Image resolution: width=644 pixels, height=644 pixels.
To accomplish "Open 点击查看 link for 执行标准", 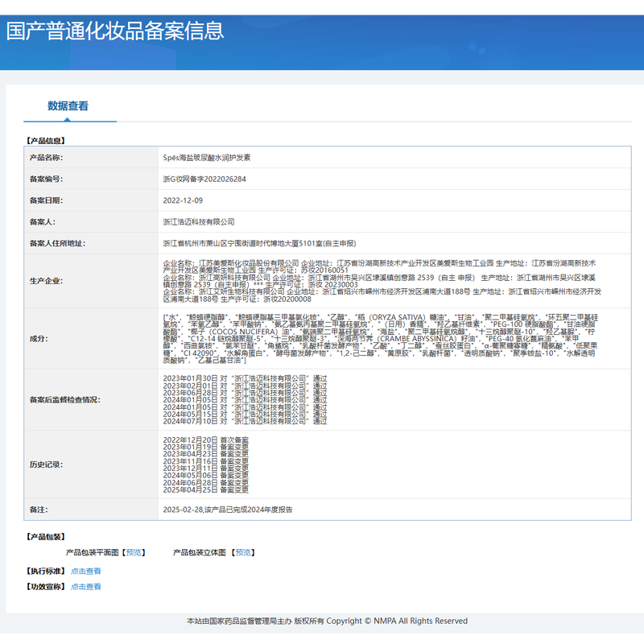I will (x=86, y=571).
